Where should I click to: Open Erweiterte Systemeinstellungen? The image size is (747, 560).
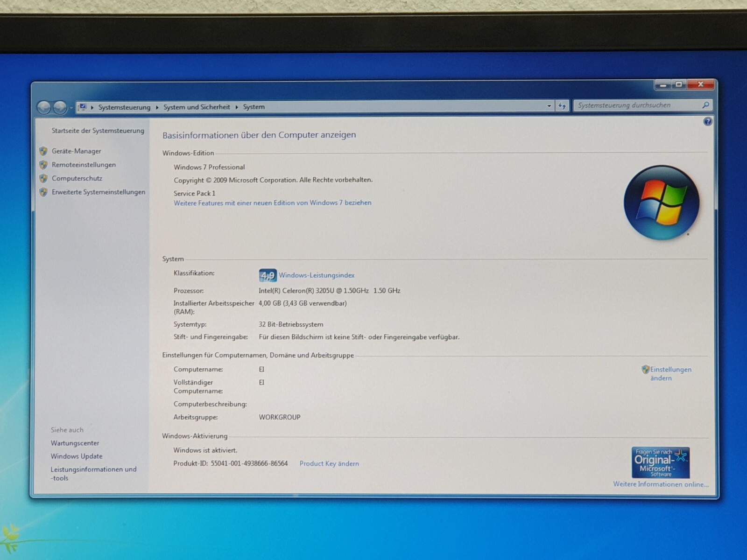99,192
